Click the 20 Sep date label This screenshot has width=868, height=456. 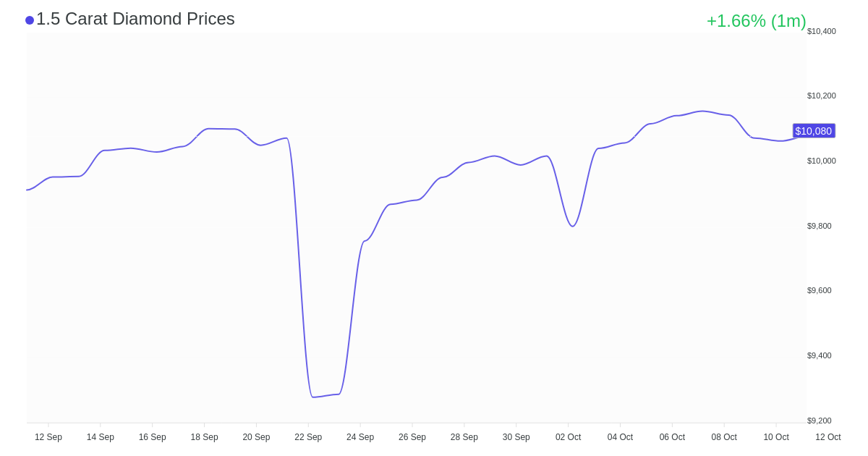[256, 437]
